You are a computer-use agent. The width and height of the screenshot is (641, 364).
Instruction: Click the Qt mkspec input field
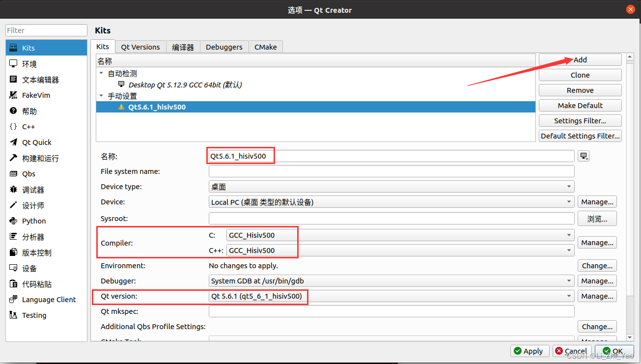(x=391, y=311)
